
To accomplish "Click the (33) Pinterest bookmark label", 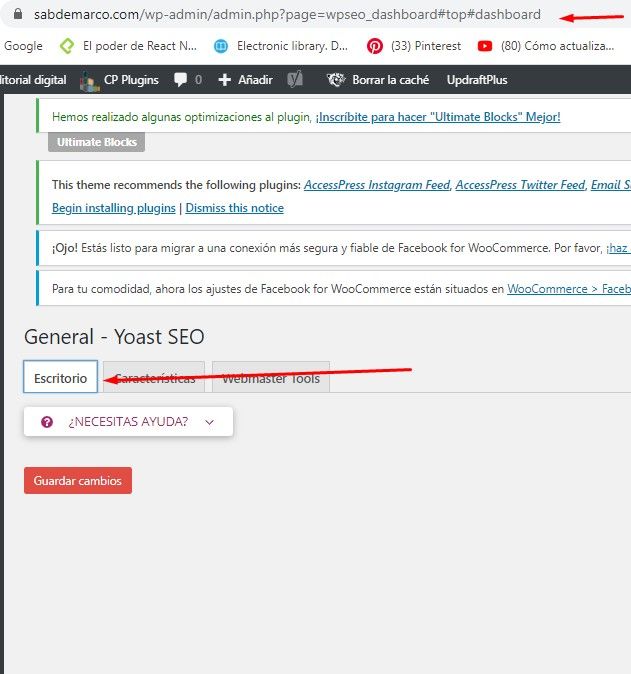I will 426,46.
